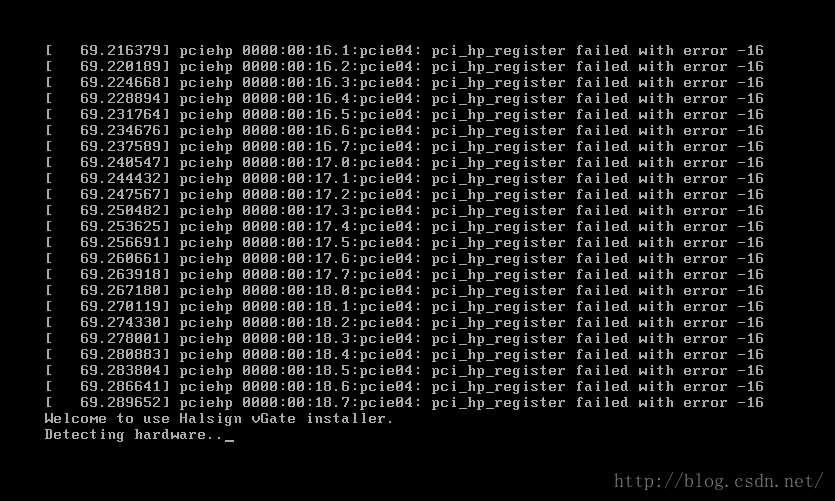
Task: Click the blinking cursor after Detecting hardware
Action: click(x=230, y=441)
